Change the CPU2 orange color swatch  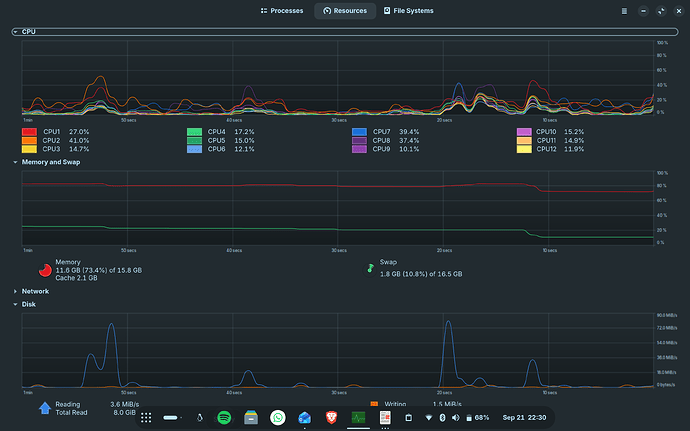pos(29,140)
